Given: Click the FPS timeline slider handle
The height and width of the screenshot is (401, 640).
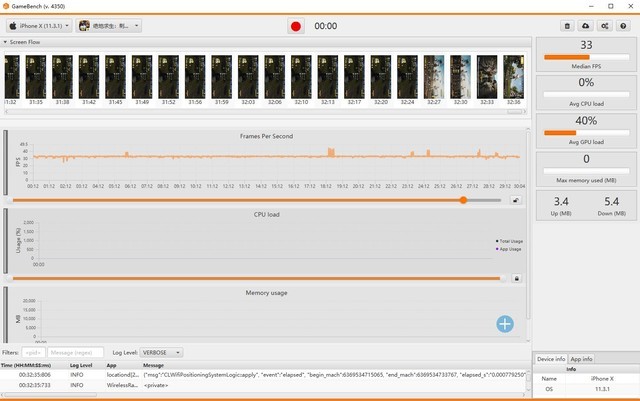Looking at the screenshot, I should pos(463,200).
